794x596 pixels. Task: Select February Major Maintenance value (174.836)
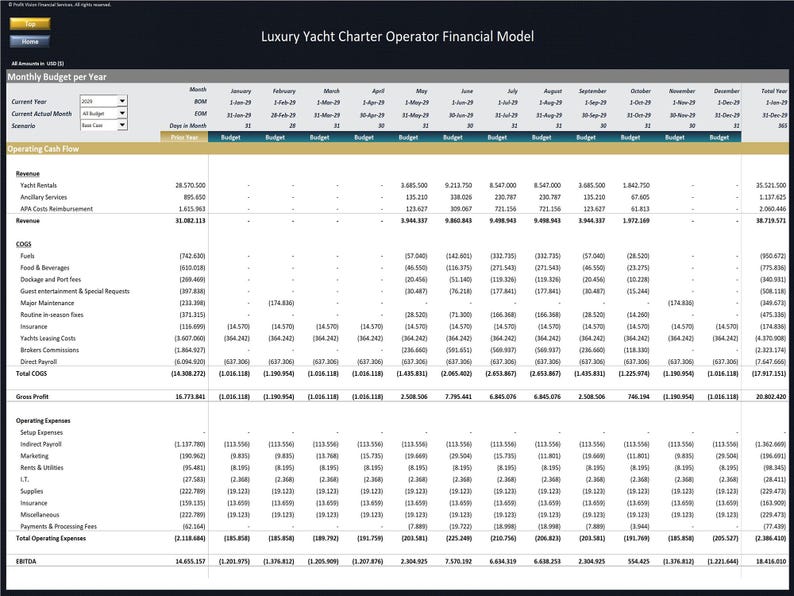point(281,303)
